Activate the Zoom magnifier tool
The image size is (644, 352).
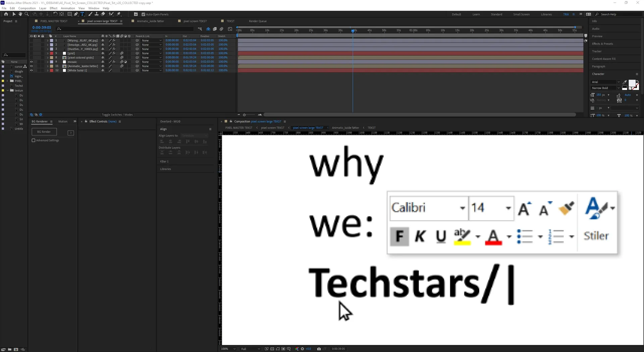pyautogui.click(x=26, y=14)
